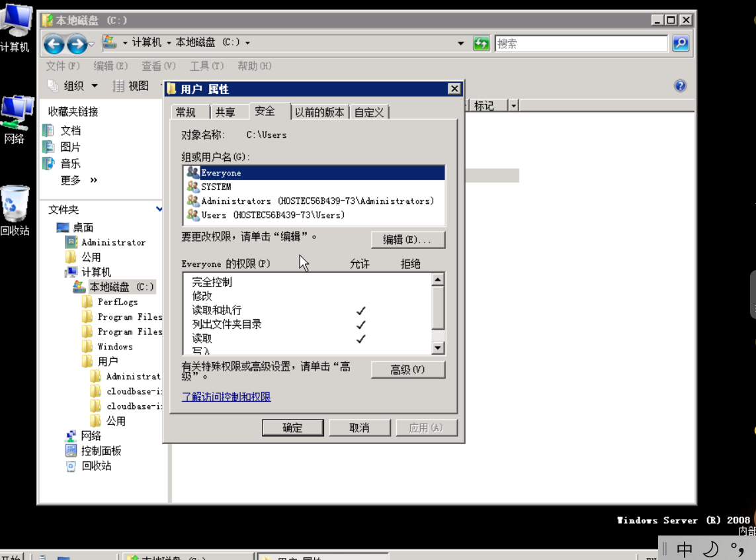Go back with the Explorer back arrow

click(x=54, y=44)
